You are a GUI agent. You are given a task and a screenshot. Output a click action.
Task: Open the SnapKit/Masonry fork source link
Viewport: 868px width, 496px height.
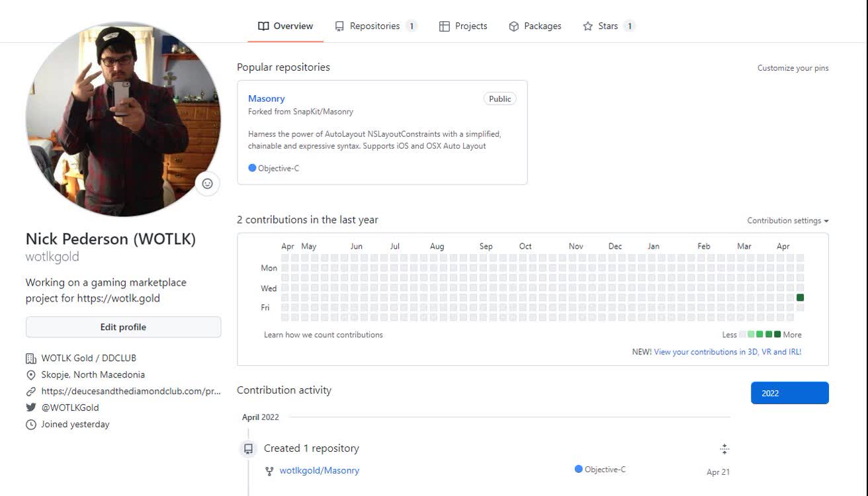323,112
